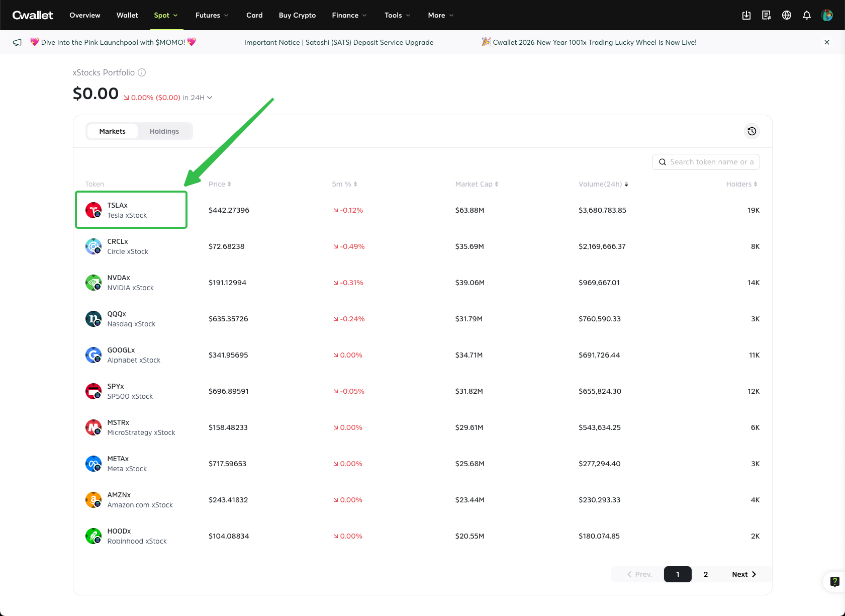
Task: Open the notifications bell
Action: click(x=807, y=15)
